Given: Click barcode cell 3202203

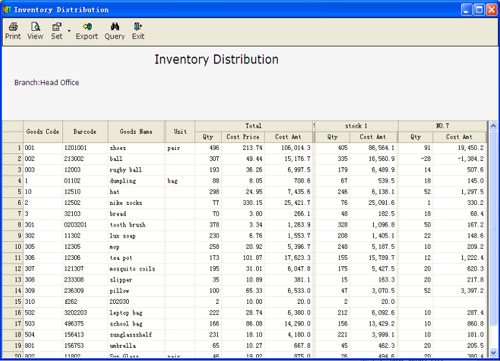Looking at the screenshot, I should [85, 313].
